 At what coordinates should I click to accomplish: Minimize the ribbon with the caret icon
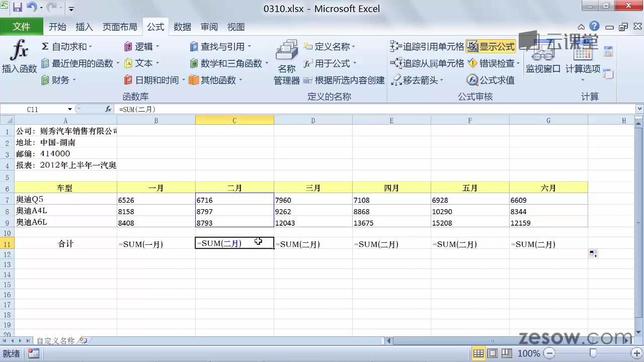(x=581, y=27)
